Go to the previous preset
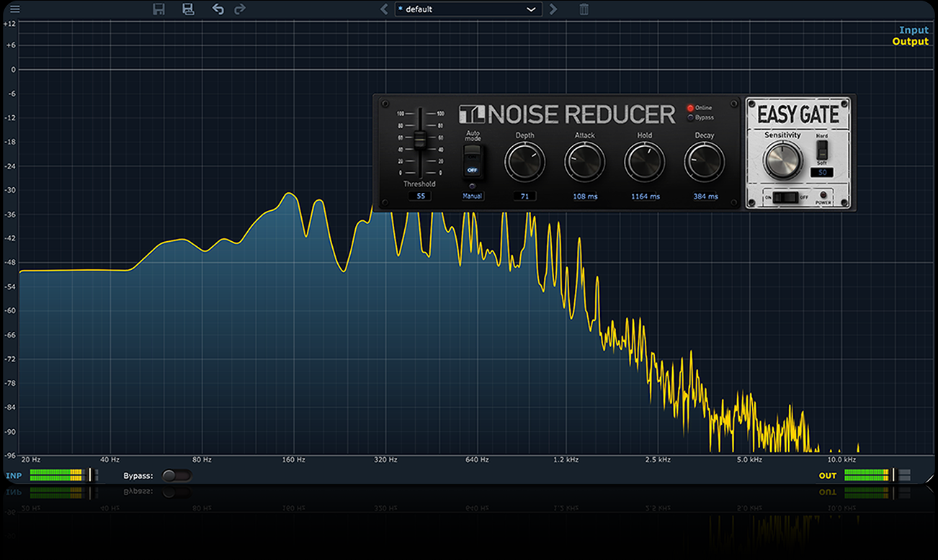Viewport: 938px width, 560px height. pos(384,9)
